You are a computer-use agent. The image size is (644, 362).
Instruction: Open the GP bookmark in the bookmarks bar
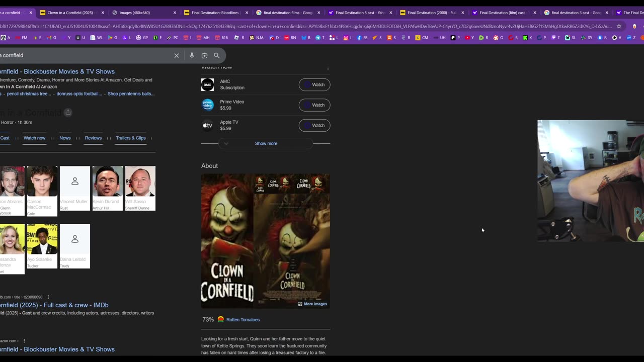point(142,38)
